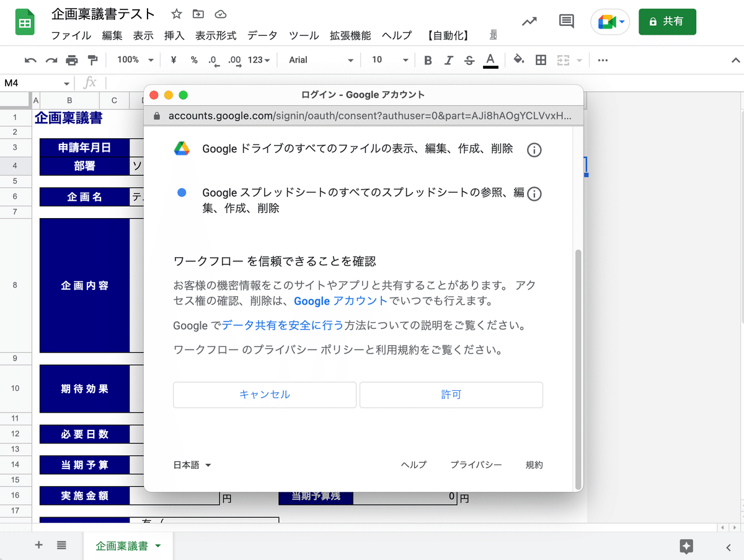Open the activity trend icon

coord(529,22)
